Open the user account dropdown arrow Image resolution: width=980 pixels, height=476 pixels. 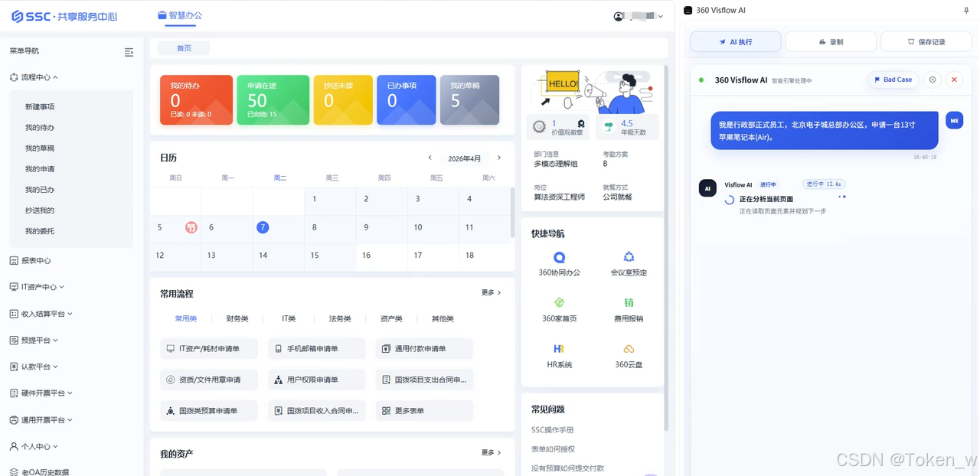(661, 16)
